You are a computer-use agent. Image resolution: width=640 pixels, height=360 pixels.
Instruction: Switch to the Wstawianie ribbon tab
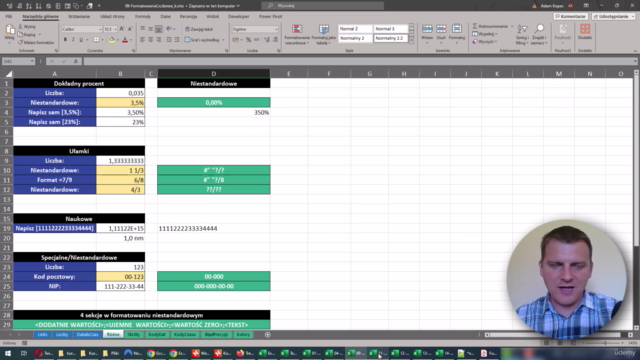[79, 17]
